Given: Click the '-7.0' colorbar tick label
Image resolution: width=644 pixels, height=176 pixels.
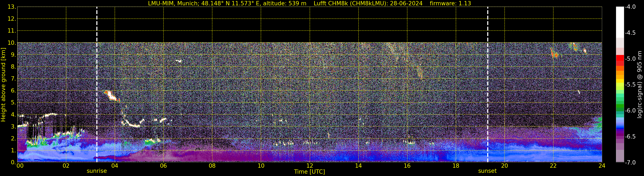Looking at the screenshot, I should coord(630,163).
